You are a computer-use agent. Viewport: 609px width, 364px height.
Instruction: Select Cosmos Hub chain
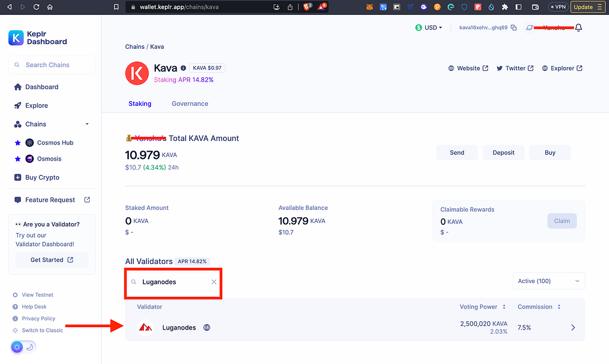coord(49,143)
